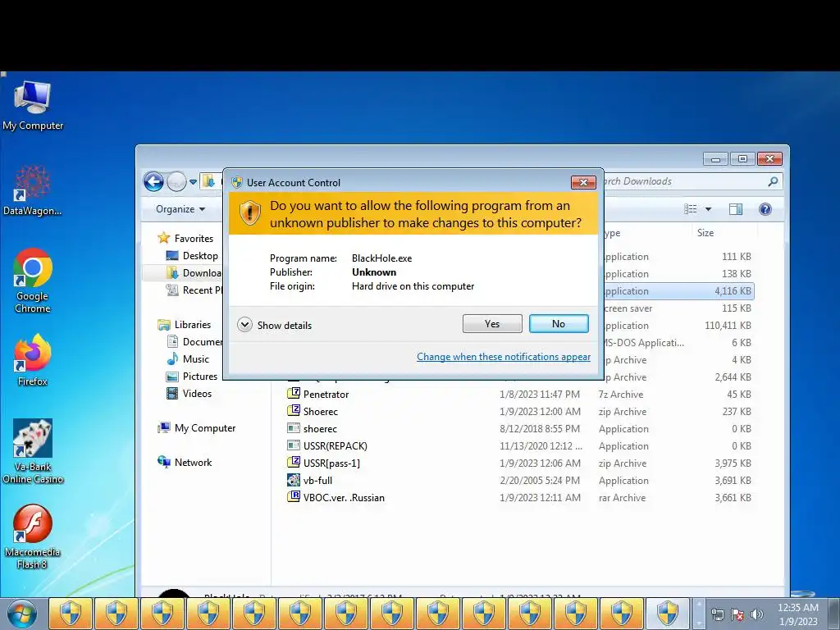Click No in User Account Control
840x630 pixels.
tap(559, 323)
